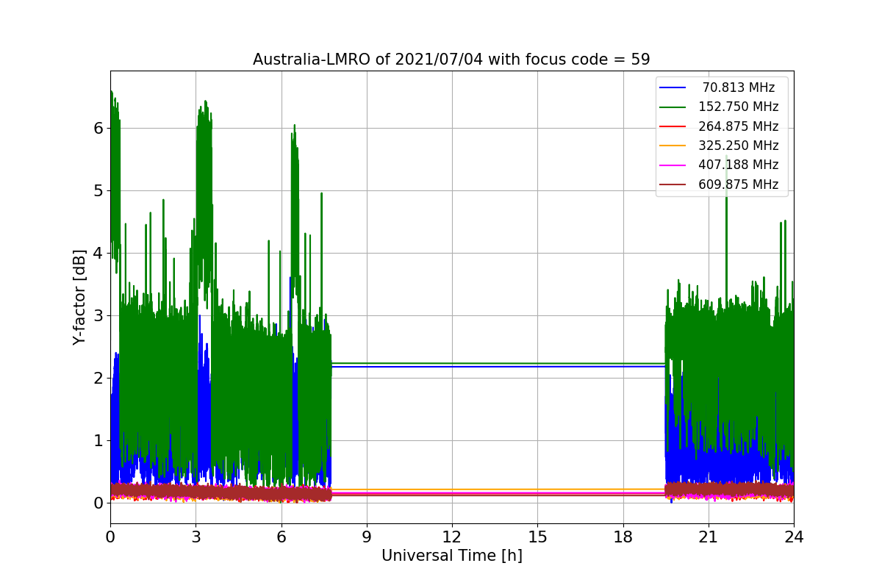The width and height of the screenshot is (882, 588).
Task: Click the y-axis tick label 4
Action: tap(98, 254)
